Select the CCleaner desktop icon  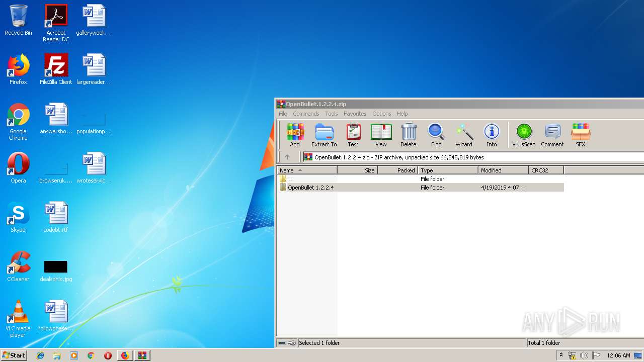coord(18,266)
